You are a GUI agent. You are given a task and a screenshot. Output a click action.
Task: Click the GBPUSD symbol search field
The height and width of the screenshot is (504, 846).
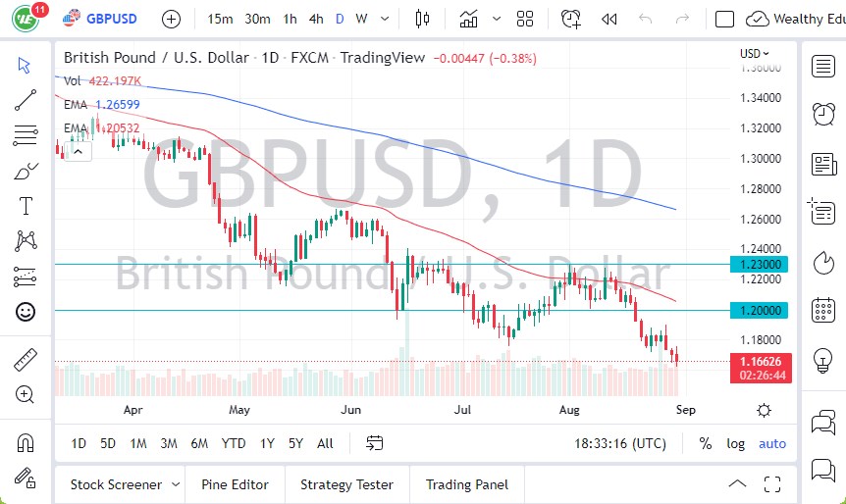pyautogui.click(x=111, y=19)
